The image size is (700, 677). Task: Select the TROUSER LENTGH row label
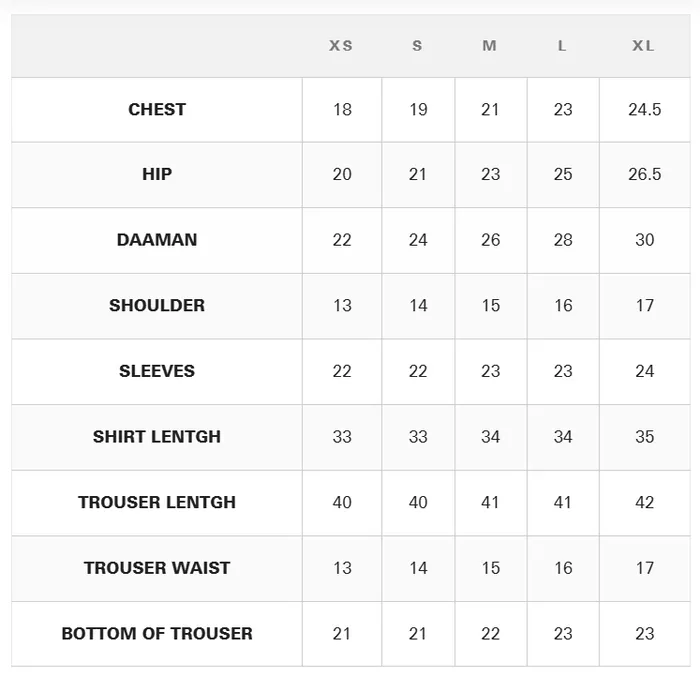click(x=157, y=502)
